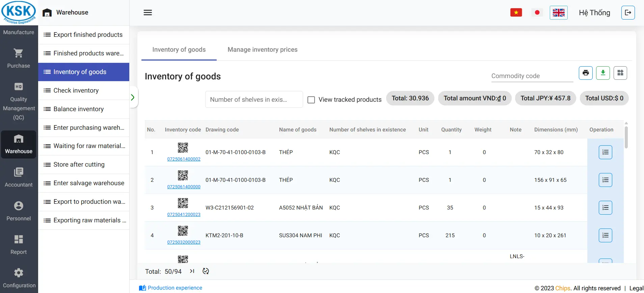Select the Japanese flag language

click(x=537, y=13)
